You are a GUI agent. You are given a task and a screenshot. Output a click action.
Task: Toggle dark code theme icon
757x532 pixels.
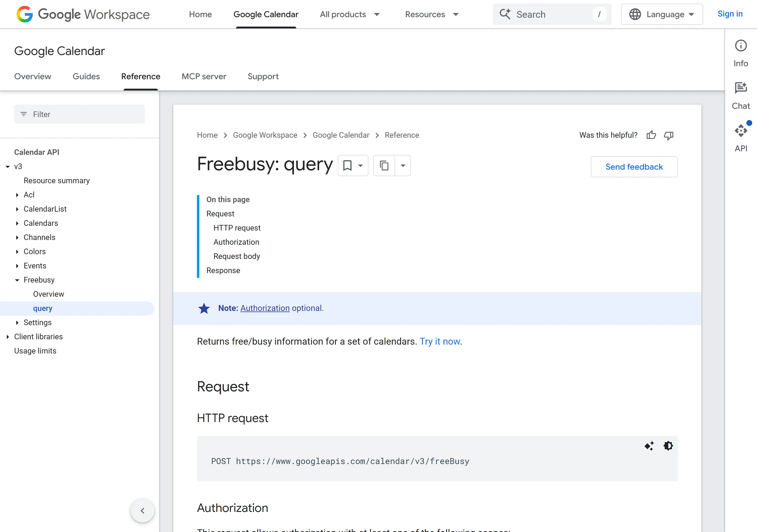pos(668,446)
